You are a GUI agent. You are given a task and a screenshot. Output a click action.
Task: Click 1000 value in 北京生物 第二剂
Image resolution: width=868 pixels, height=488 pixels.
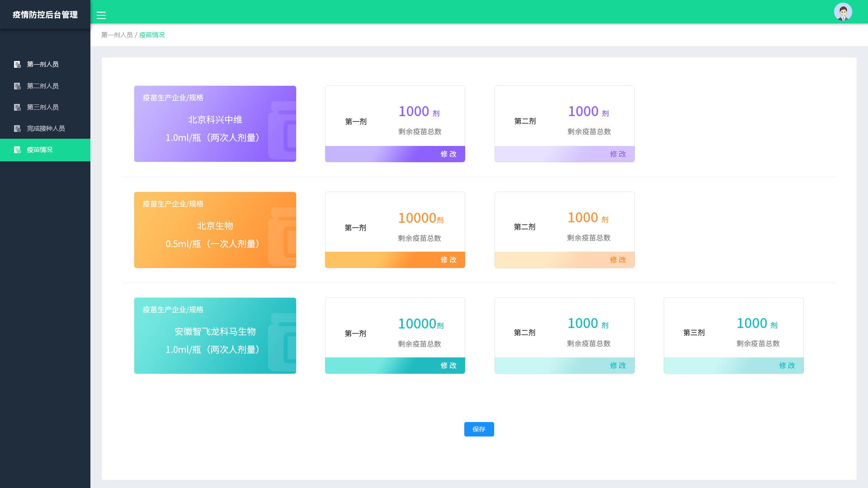pyautogui.click(x=583, y=217)
